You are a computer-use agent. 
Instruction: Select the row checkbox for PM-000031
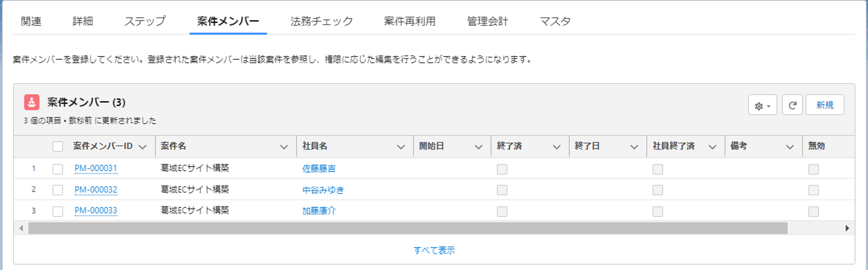click(58, 169)
